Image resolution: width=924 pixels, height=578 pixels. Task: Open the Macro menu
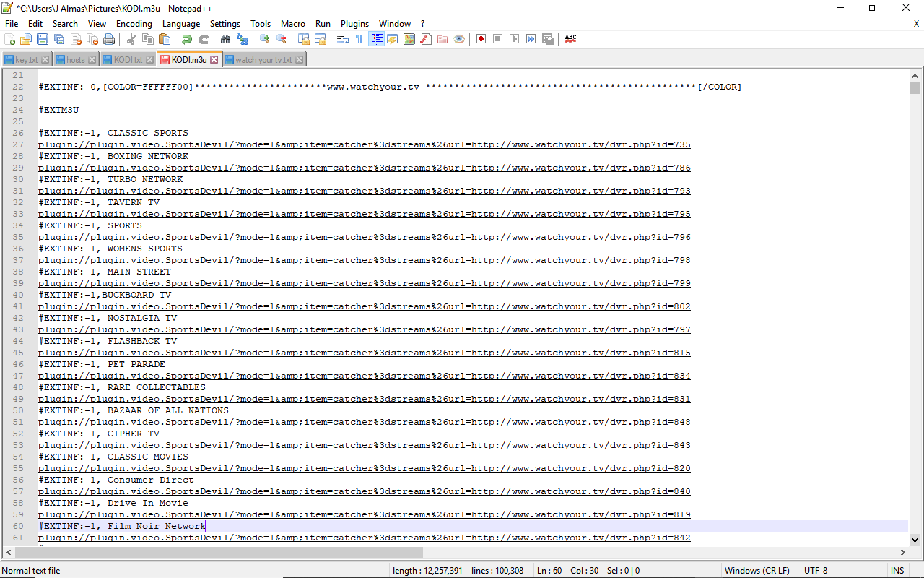pyautogui.click(x=293, y=24)
